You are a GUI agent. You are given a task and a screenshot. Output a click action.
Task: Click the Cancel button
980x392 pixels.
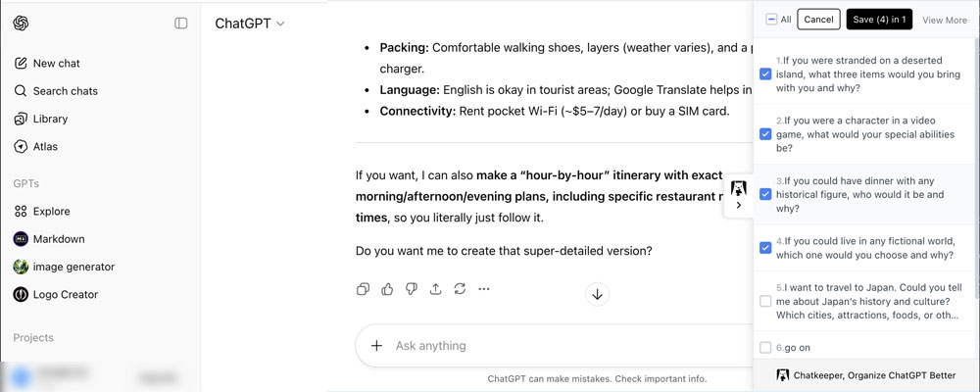click(818, 19)
